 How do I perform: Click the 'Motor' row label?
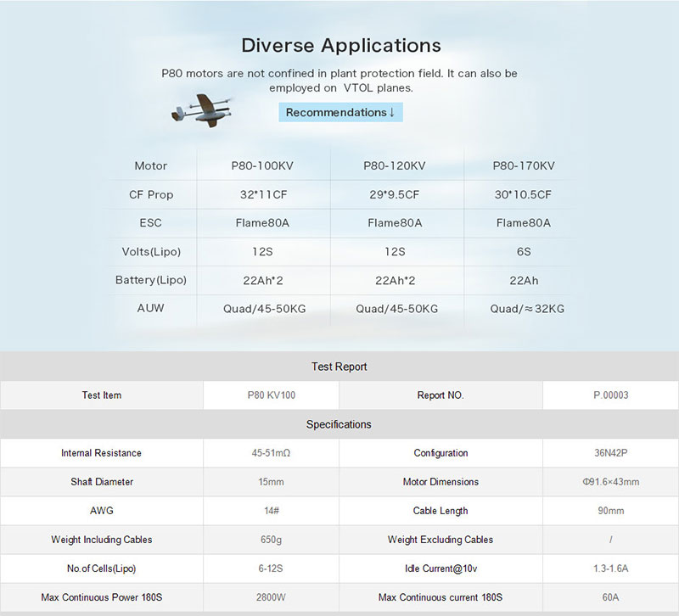click(151, 165)
